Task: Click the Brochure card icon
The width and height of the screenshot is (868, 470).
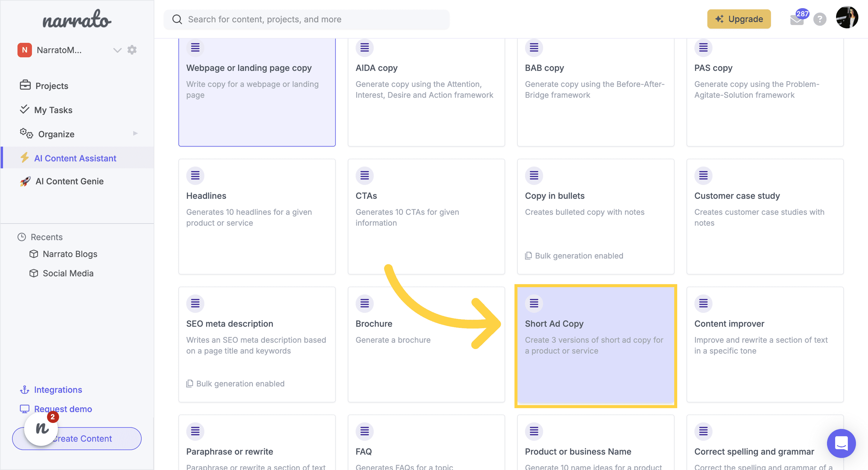Action: (x=365, y=303)
